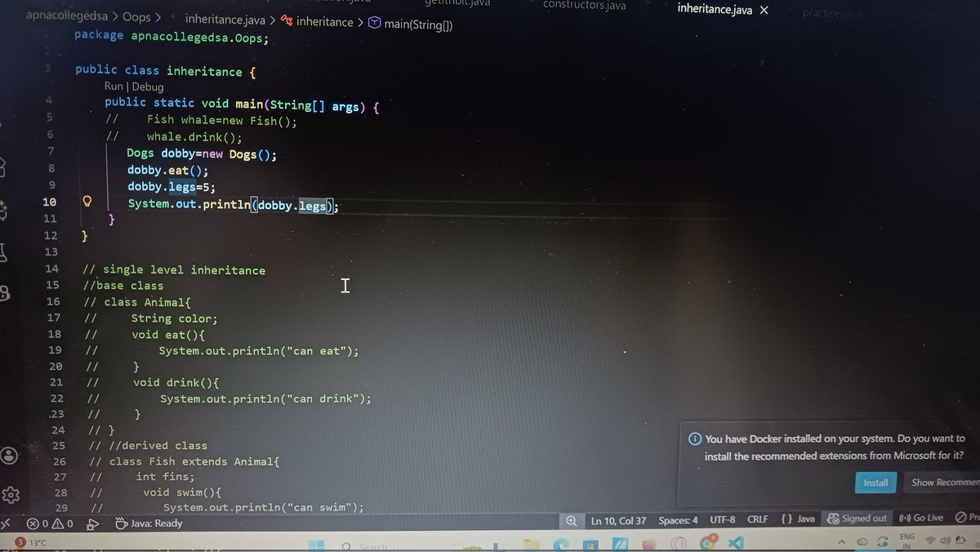980x552 pixels.
Task: Click the 'System.out.println(dobby.legs);' line
Action: pyautogui.click(x=233, y=205)
